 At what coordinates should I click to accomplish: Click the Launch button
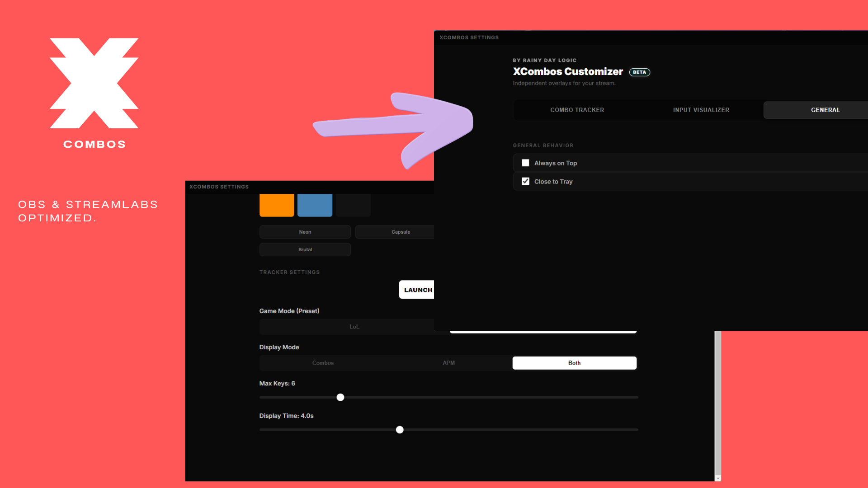416,290
